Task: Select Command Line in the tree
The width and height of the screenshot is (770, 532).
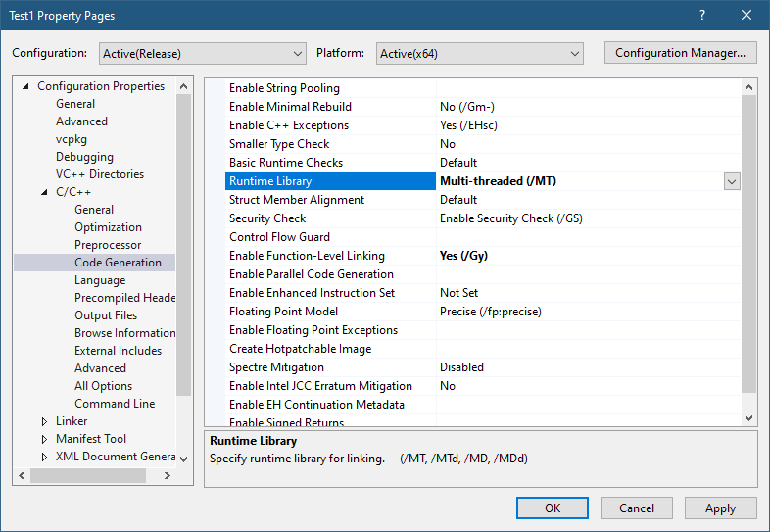Action: coord(115,404)
